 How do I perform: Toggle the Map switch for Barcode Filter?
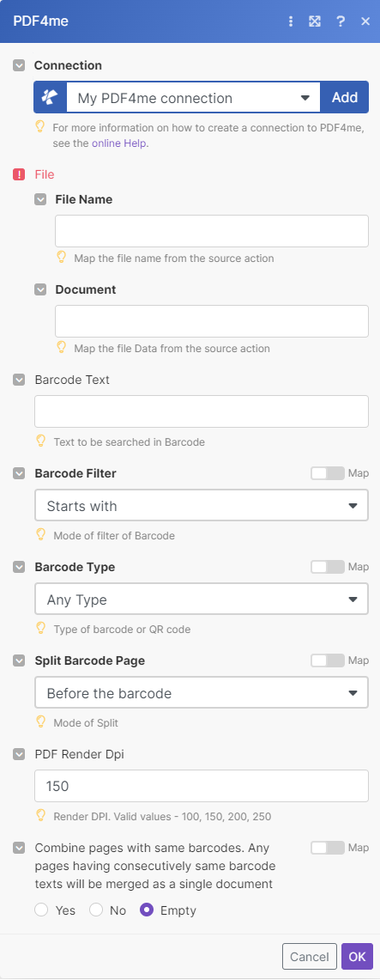point(328,473)
